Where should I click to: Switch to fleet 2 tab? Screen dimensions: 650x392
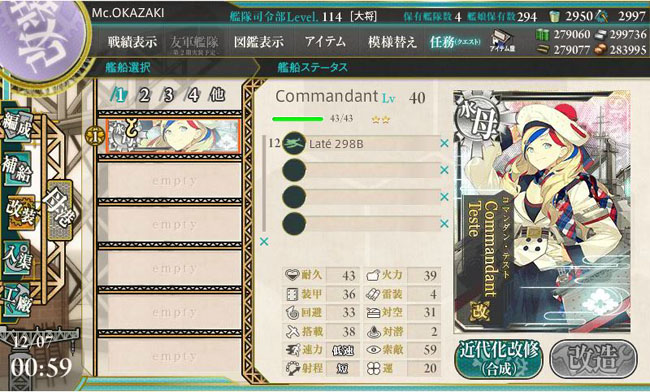pos(144,95)
